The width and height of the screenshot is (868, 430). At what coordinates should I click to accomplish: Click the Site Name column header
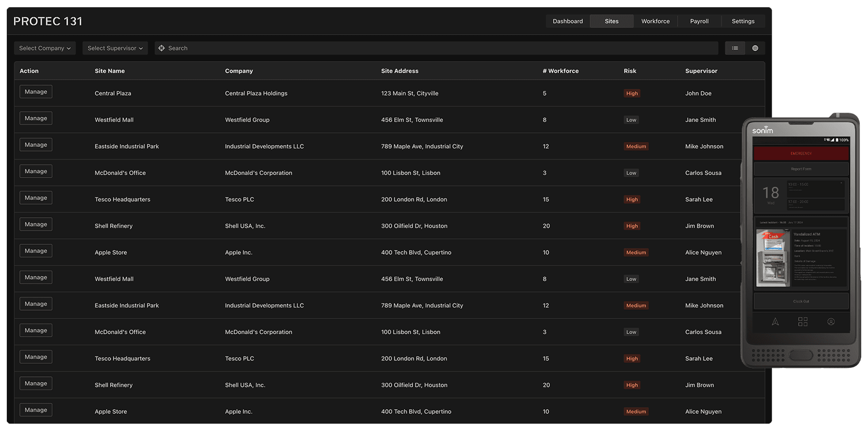pos(110,71)
